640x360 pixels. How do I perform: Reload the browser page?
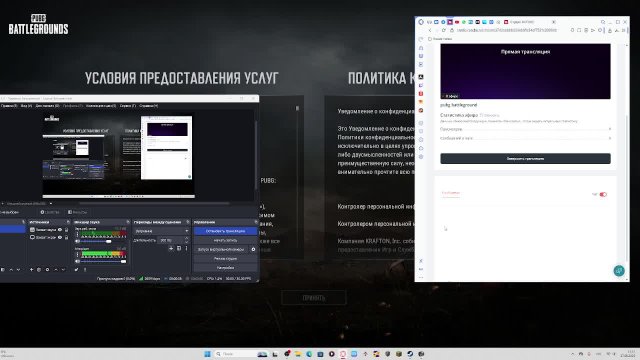(444, 30)
